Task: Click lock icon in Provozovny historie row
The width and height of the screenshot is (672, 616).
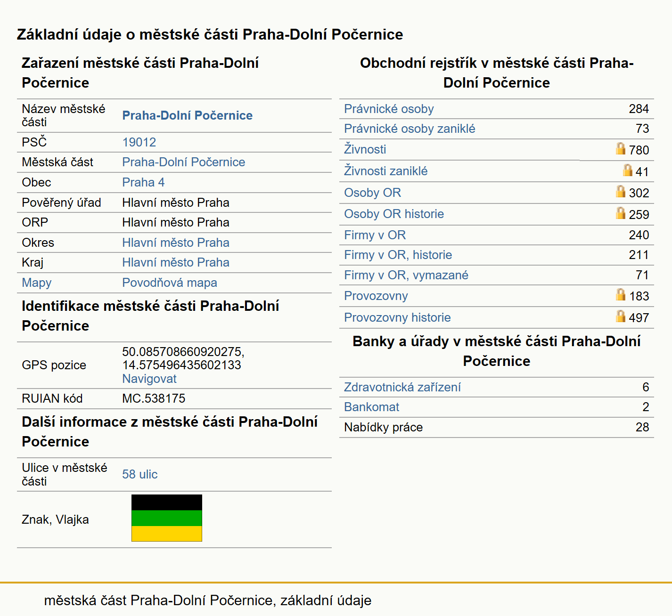Action: [621, 316]
